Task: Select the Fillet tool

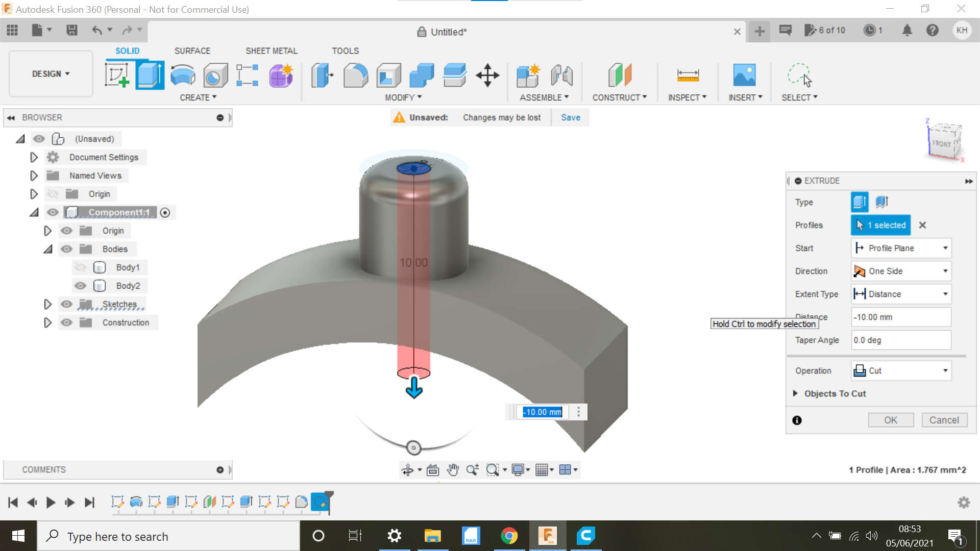Action: tap(356, 75)
